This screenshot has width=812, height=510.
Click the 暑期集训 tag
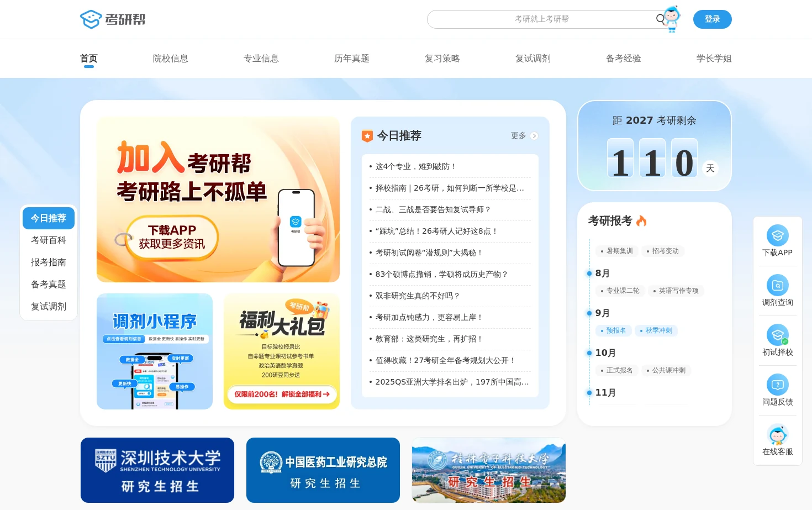click(x=616, y=251)
